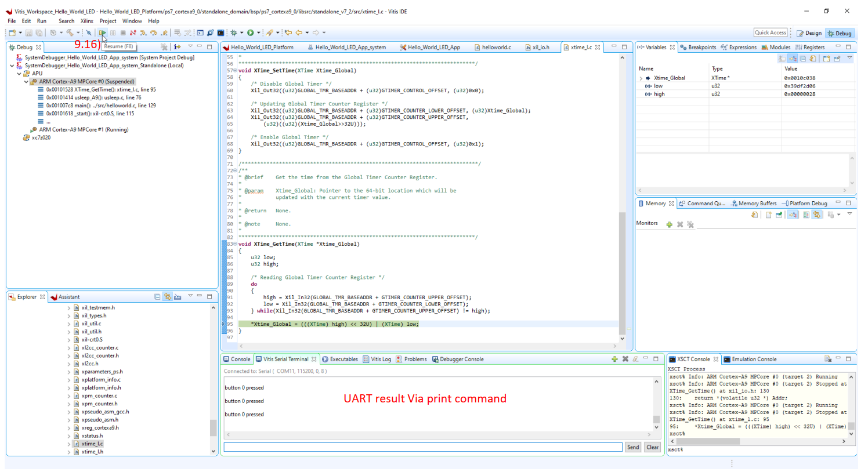868x472 pixels.
Task: Switch to the Breakpoints tab
Action: point(698,48)
